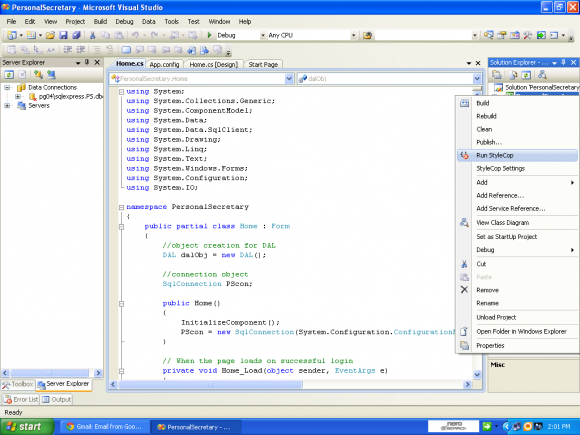Click Properties in context menu
Screen dimensions: 580x435
click(x=517, y=345)
